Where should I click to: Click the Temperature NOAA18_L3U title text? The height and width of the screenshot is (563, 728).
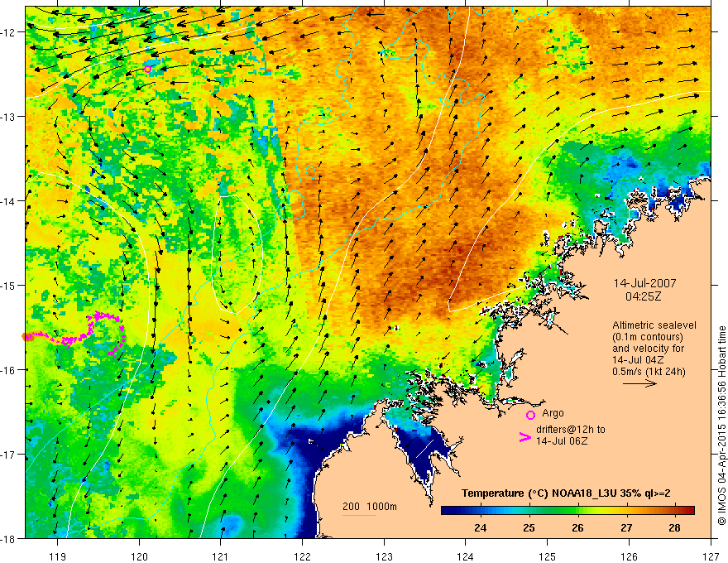pos(566,493)
